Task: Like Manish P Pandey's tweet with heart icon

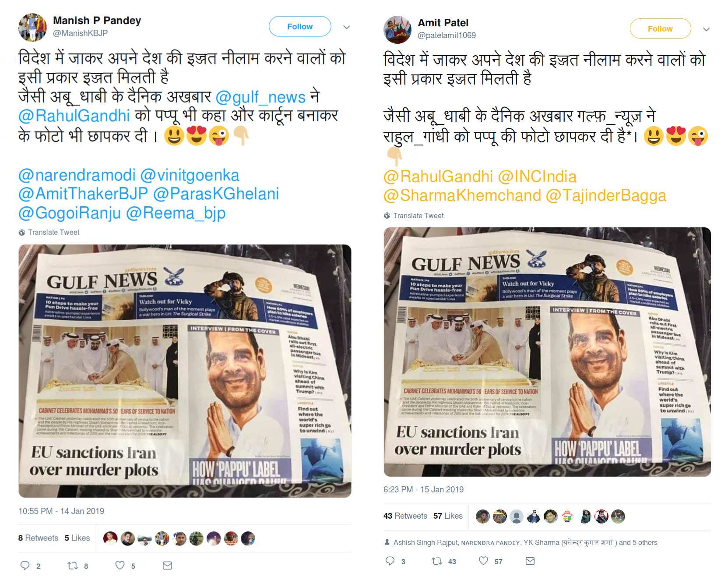Action: point(120,566)
